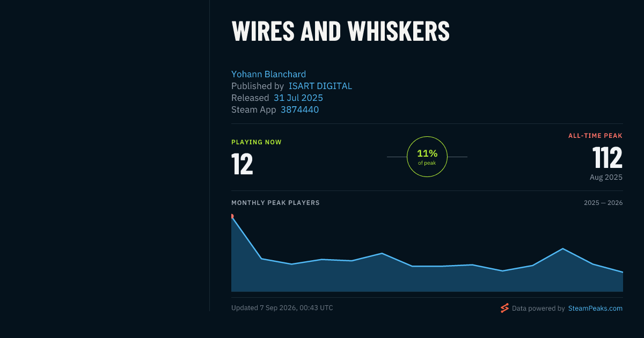644x338 pixels.
Task: Click the SteamPeaks logo icon
Action: (x=504, y=308)
